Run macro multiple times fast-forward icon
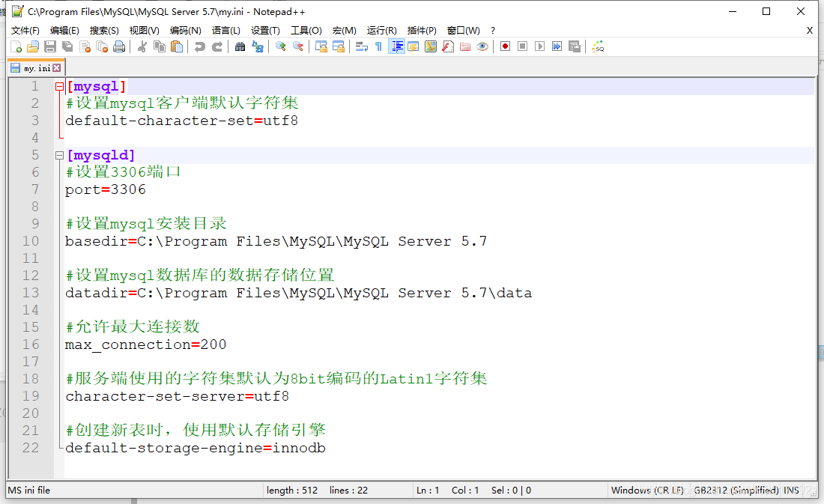 [557, 46]
